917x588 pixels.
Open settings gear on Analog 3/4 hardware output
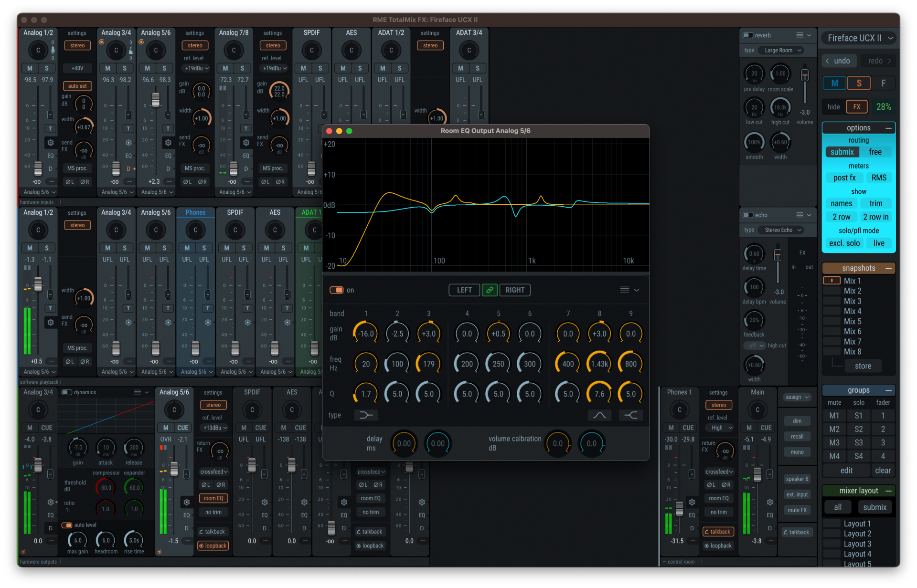51,502
